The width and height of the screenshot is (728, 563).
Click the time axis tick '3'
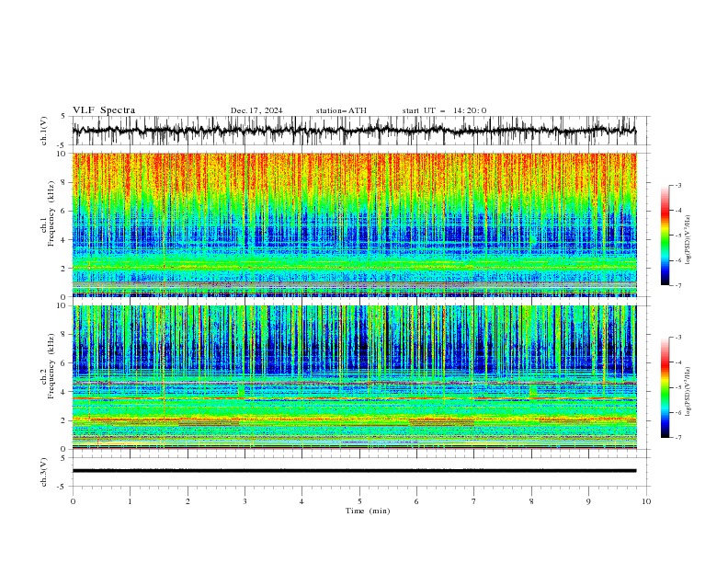pos(245,501)
